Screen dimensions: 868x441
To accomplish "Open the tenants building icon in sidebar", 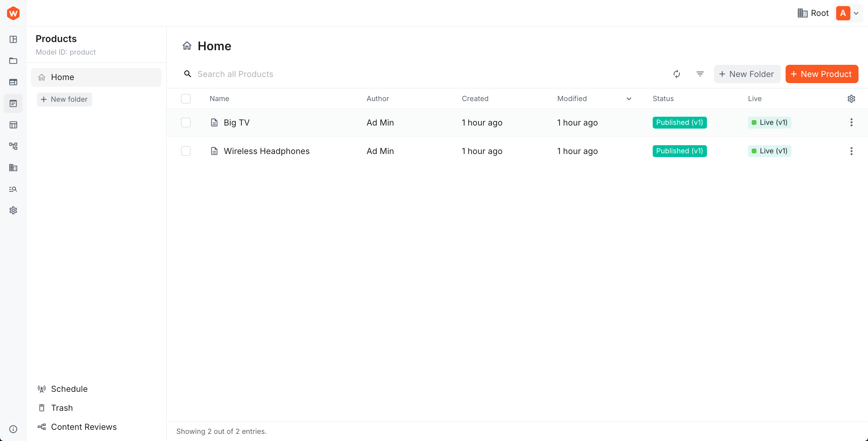I will [13, 168].
